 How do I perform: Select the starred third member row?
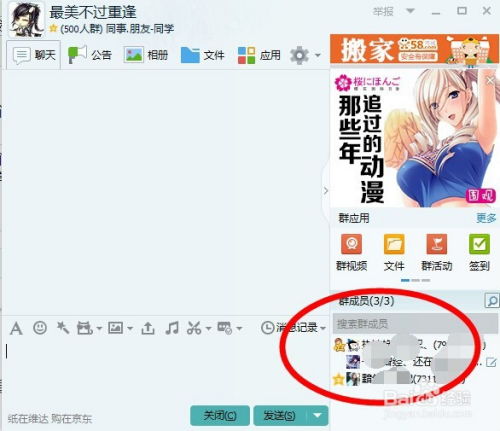click(415, 379)
